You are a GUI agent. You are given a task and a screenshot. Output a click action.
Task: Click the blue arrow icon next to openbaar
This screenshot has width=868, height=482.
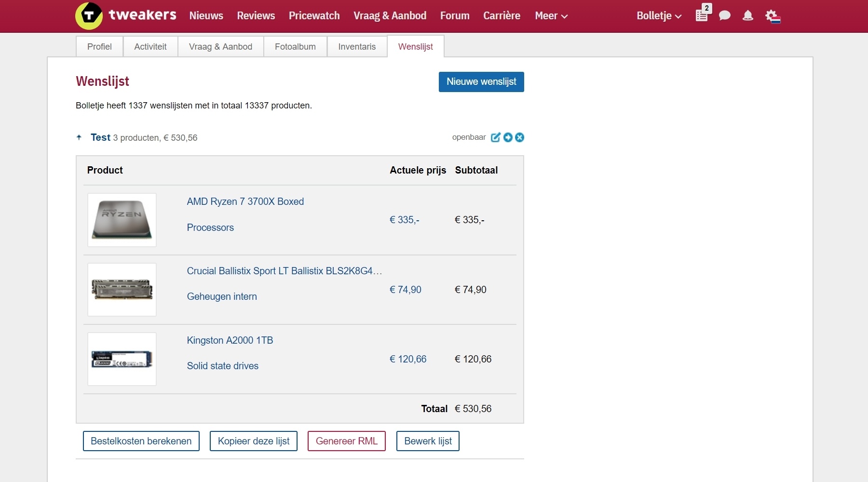click(508, 137)
